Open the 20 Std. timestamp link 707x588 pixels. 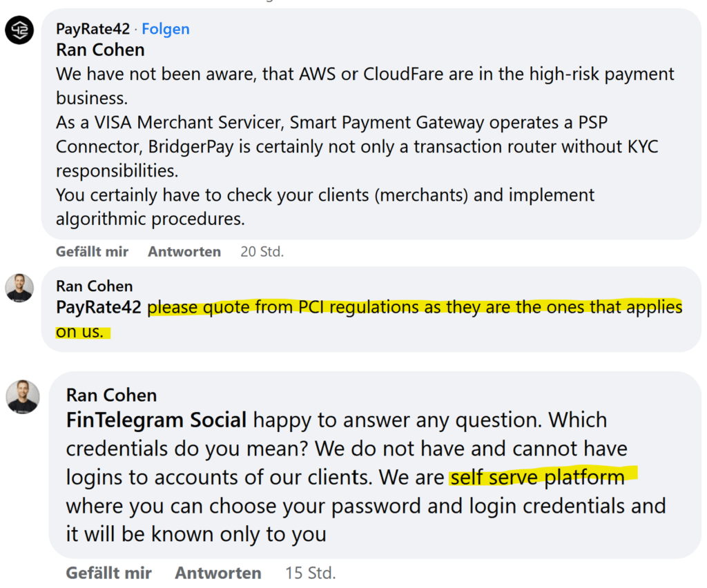click(x=262, y=251)
